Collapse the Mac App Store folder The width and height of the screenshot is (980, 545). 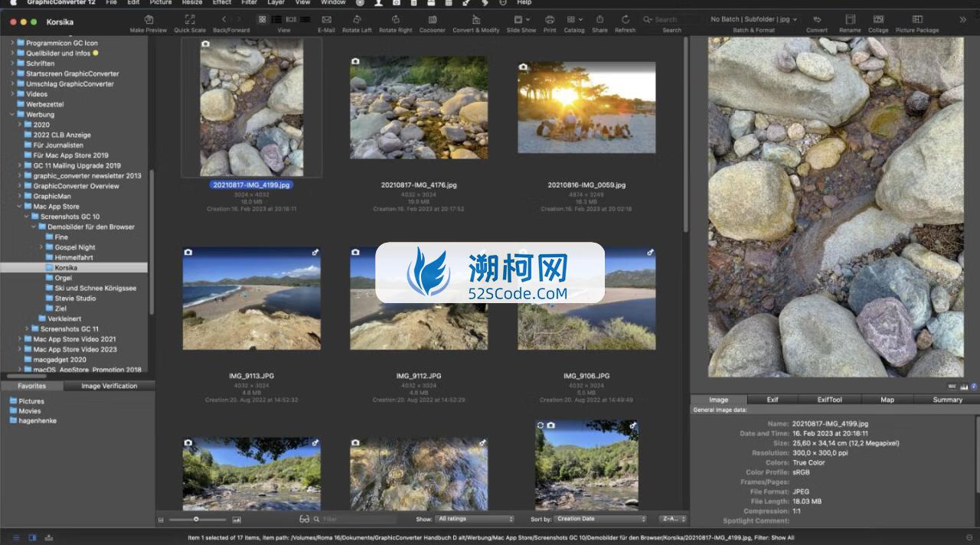tap(20, 207)
